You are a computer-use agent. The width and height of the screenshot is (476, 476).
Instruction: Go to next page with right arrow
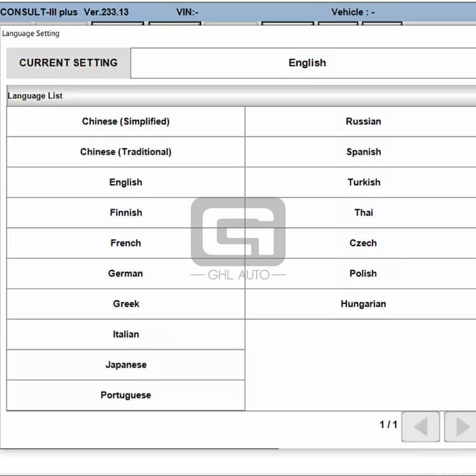(x=461, y=426)
